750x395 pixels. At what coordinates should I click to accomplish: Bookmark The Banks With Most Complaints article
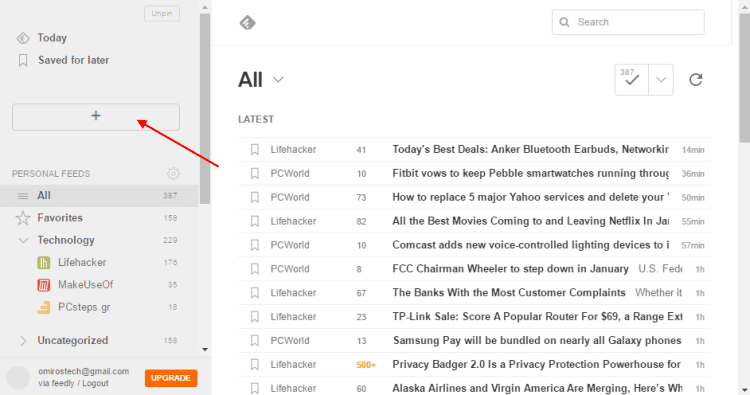254,293
